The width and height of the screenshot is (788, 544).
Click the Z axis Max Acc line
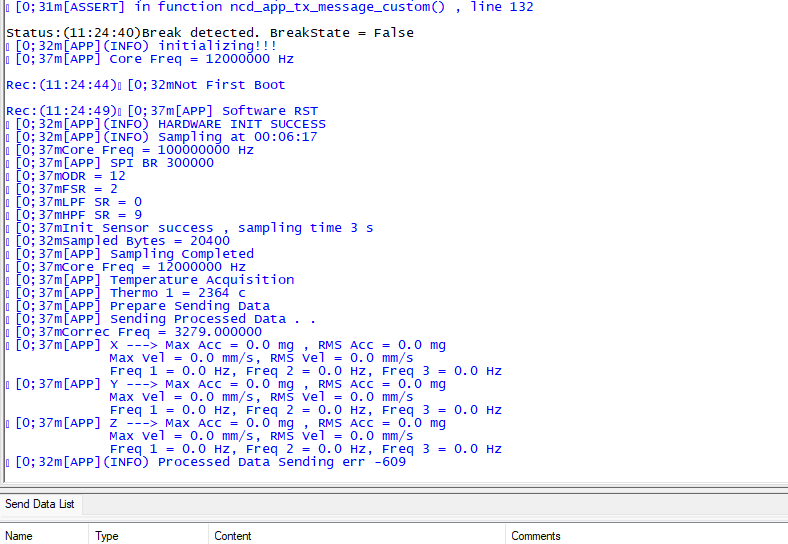pos(230,423)
